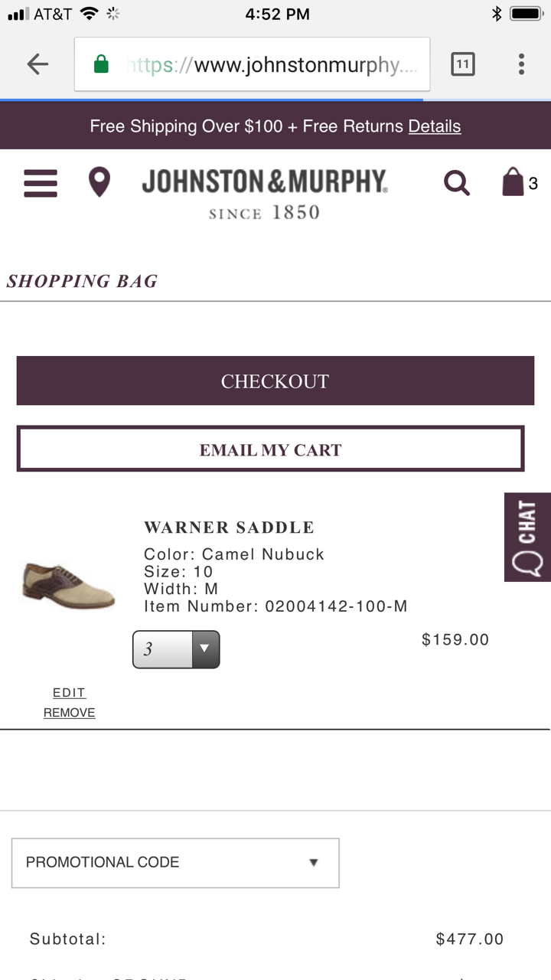The image size is (551, 980).
Task: Tap the Johnston & Murphy logo
Action: (264, 191)
